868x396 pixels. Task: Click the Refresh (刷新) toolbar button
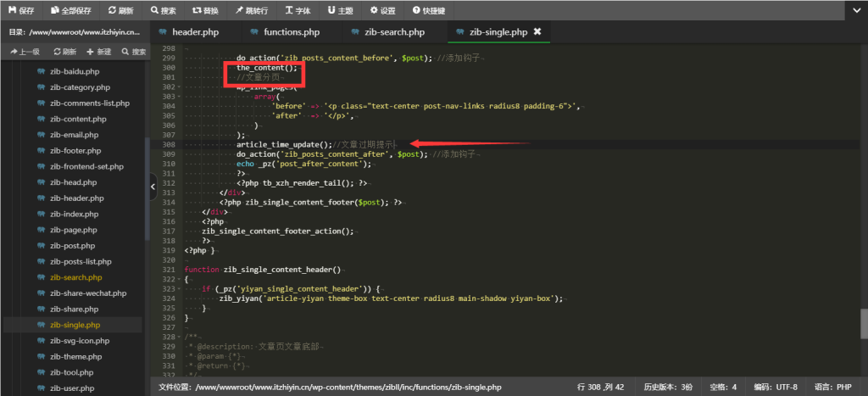120,10
